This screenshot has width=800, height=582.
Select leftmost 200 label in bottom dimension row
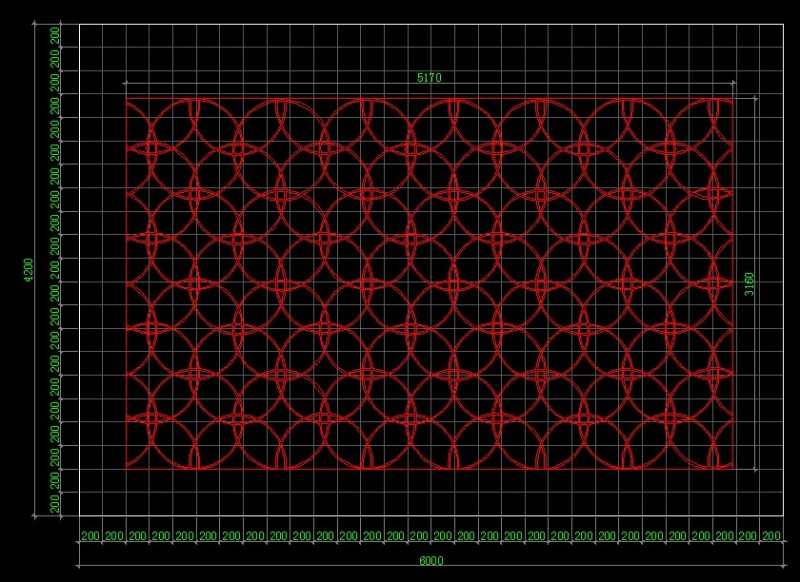click(90, 536)
